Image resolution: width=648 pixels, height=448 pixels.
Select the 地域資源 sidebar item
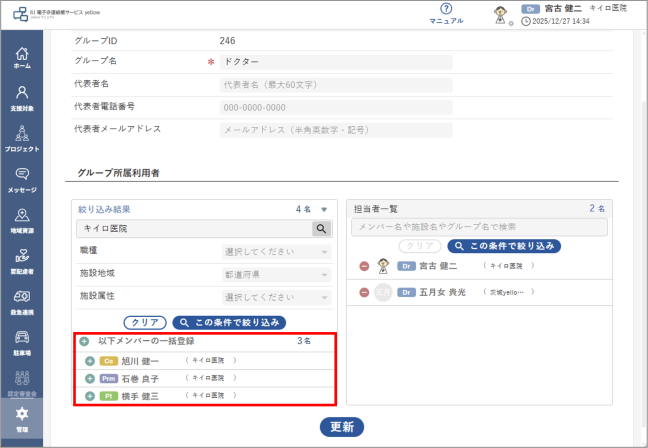click(x=22, y=221)
